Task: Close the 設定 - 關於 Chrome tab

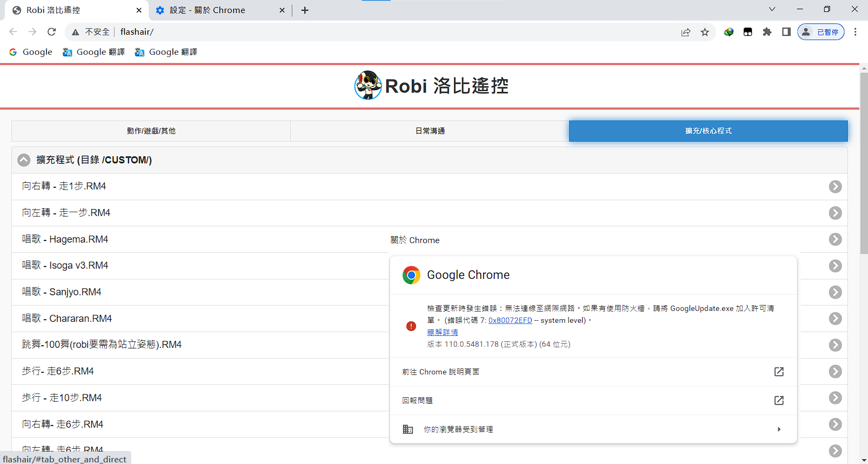Action: click(282, 10)
